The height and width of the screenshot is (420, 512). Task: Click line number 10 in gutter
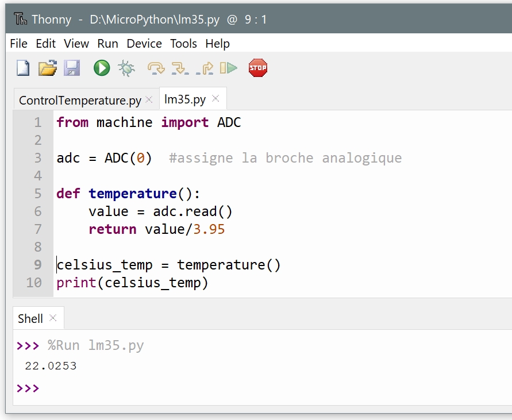point(34,283)
